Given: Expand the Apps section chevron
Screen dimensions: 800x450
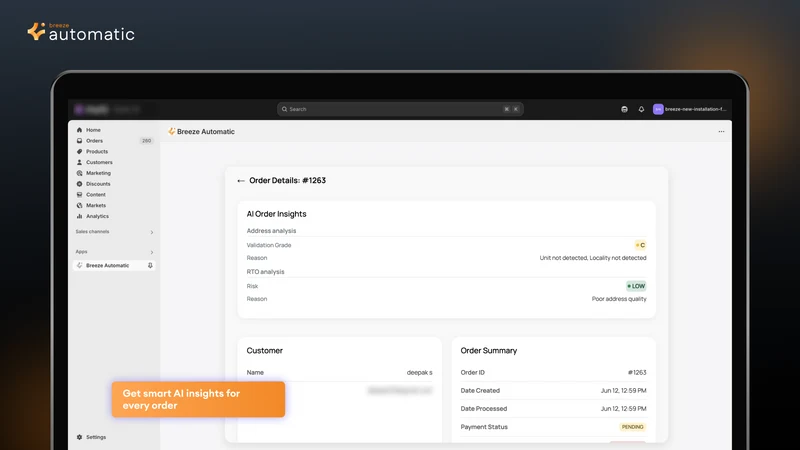Looking at the screenshot, I should (152, 252).
